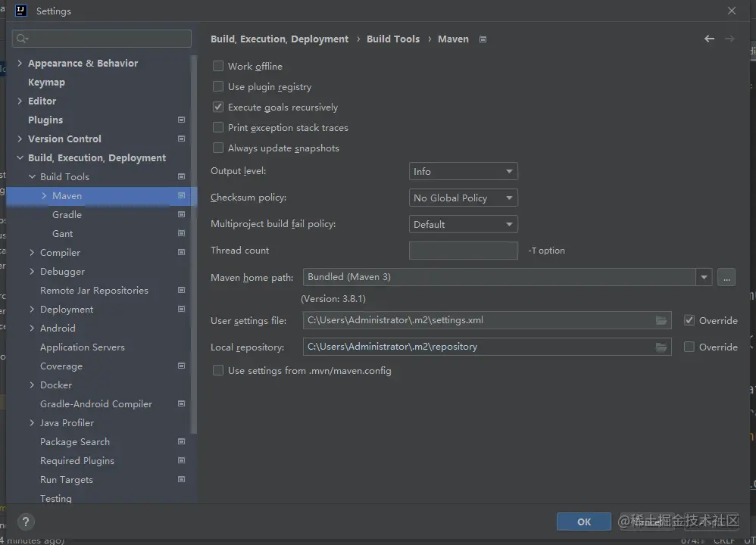
Task: Collapse Build, Execution, Deployment section
Action: point(20,157)
